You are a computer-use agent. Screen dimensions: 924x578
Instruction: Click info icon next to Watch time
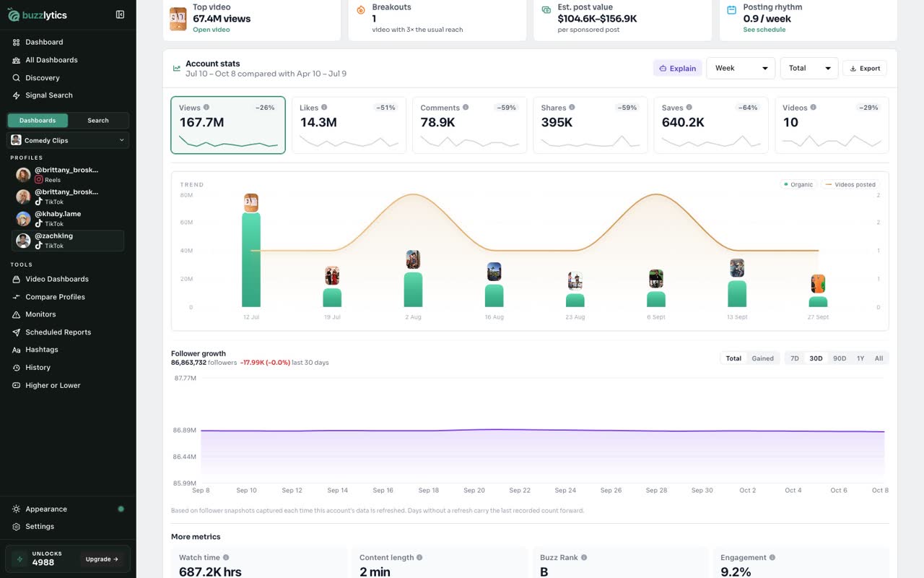pos(226,558)
